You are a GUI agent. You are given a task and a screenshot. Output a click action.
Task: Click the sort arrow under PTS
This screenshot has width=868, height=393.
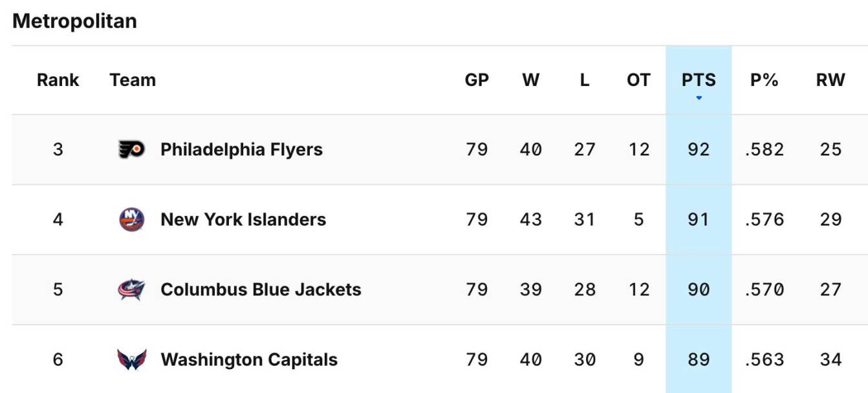pyautogui.click(x=699, y=98)
